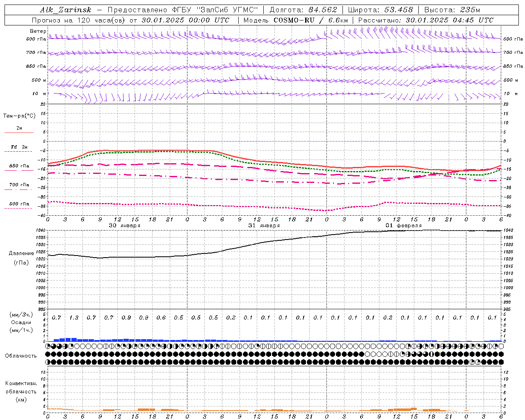
Task: Select 'Прогноз на 120 часа(ов)' forecast header text
Action: pyautogui.click(x=79, y=20)
